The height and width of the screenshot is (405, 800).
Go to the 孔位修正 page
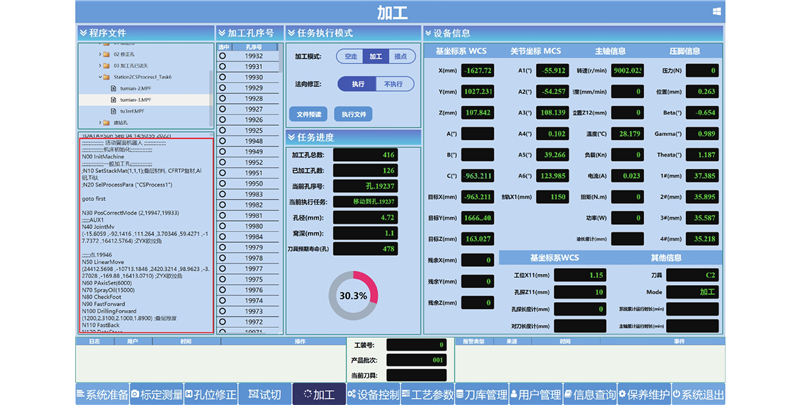click(210, 395)
